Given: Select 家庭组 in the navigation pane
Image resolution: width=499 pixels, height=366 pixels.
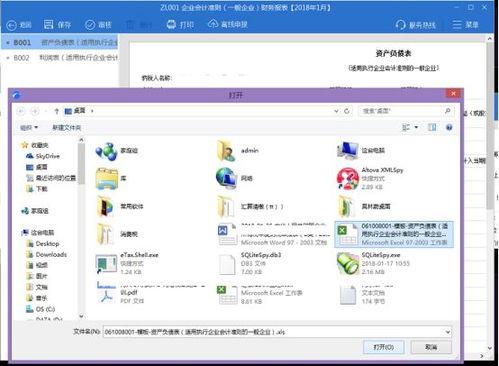Looking at the screenshot, I should pyautogui.click(x=35, y=211).
